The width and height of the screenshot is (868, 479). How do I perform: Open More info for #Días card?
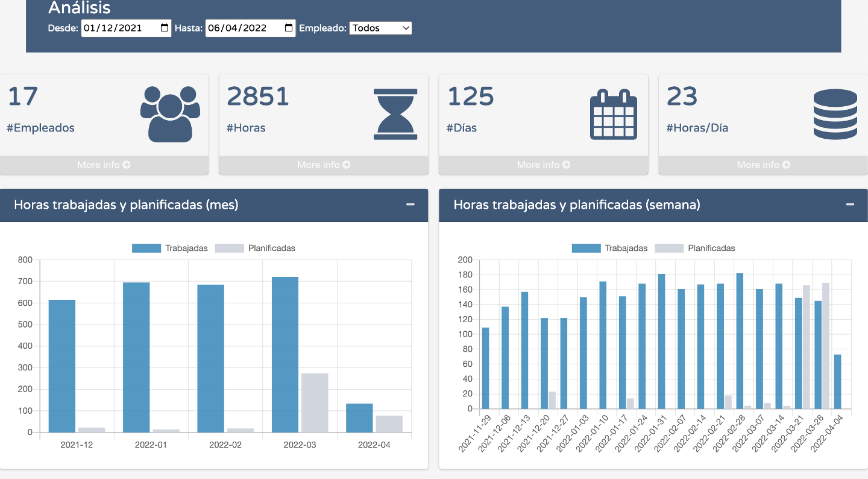pos(543,165)
